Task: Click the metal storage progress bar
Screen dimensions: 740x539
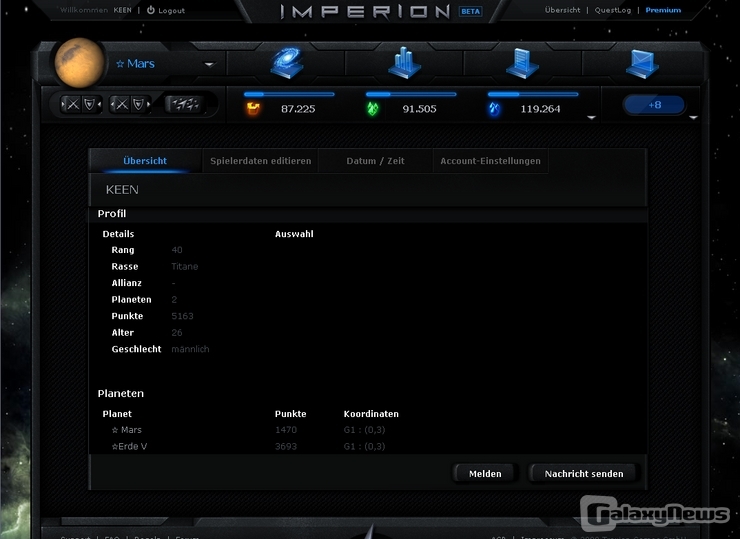Action: pos(289,94)
